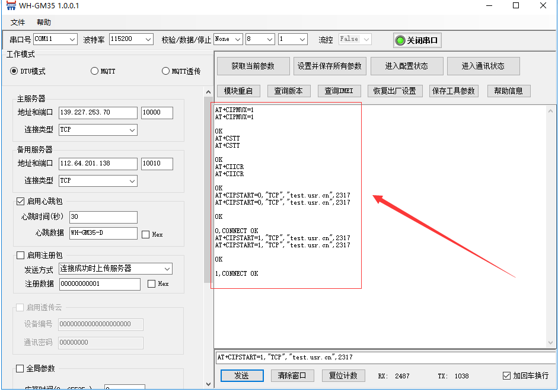The width and height of the screenshot is (558, 392).
Task: Select the DTU mode radio button
Action: [15, 71]
